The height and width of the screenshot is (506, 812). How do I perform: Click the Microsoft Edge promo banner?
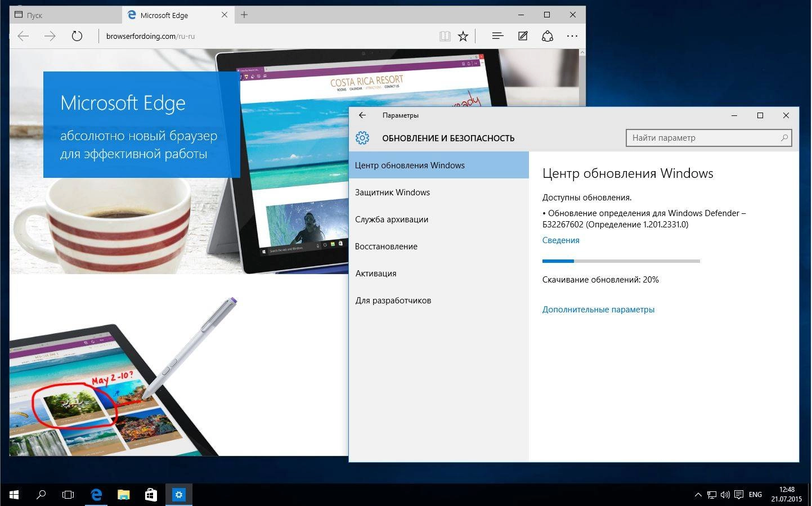coord(141,124)
